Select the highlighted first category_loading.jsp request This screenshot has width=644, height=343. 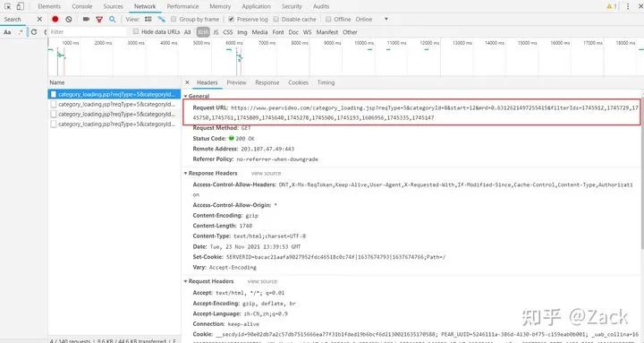[114, 95]
